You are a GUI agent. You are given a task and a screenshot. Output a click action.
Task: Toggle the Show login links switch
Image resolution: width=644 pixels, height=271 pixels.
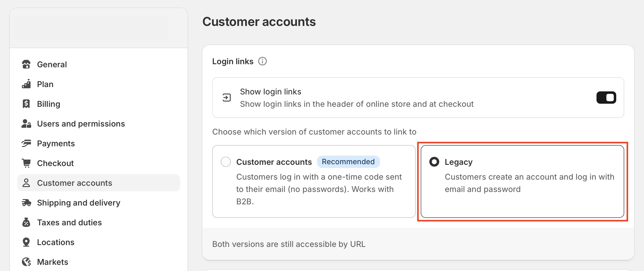(x=606, y=98)
